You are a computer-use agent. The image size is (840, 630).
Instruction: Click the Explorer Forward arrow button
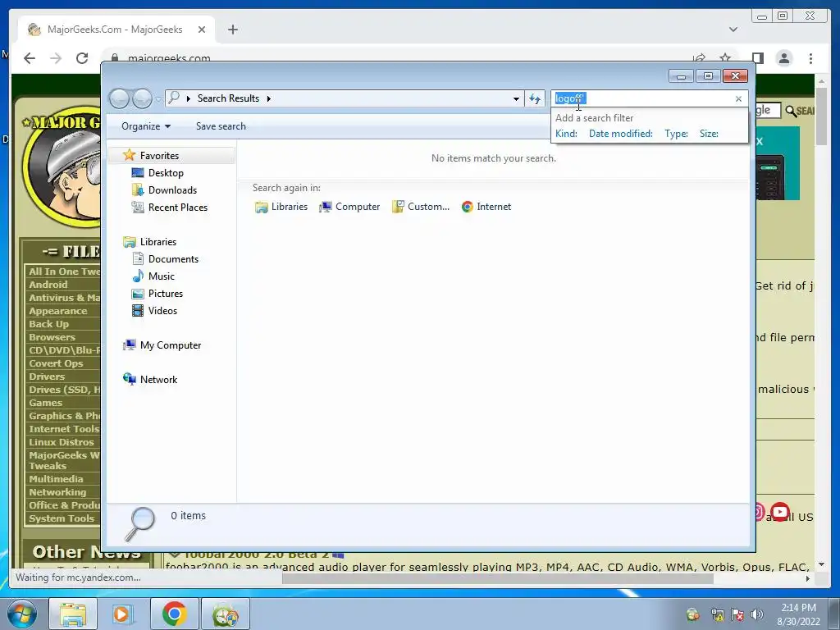pyautogui.click(x=142, y=98)
